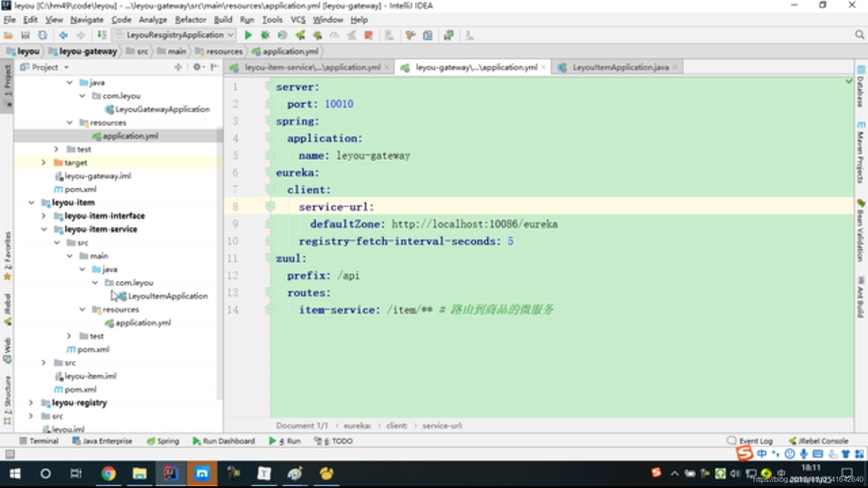Select LeyouItemApplication in project tree

(163, 296)
